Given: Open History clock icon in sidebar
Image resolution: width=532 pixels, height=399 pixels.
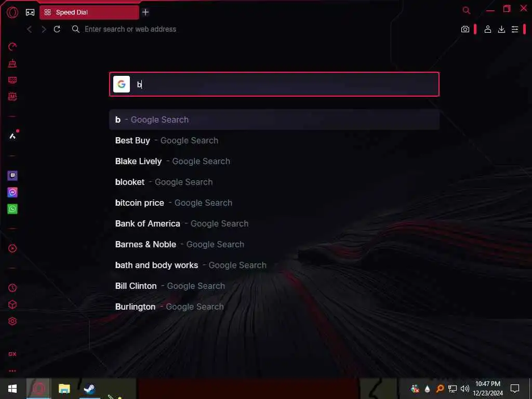Looking at the screenshot, I should point(12,288).
